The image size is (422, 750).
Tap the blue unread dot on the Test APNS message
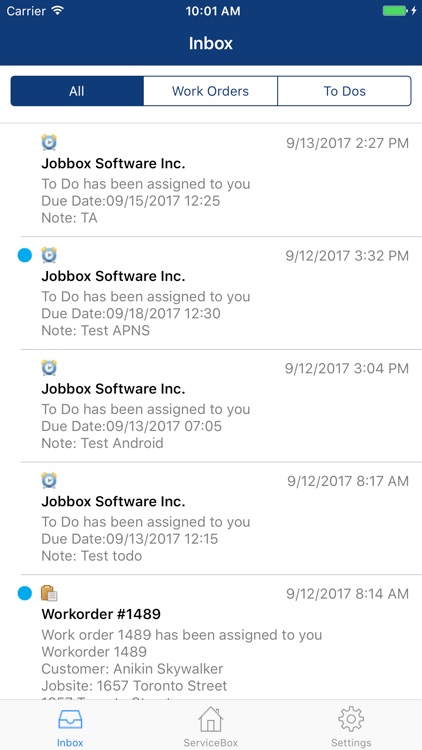point(25,255)
